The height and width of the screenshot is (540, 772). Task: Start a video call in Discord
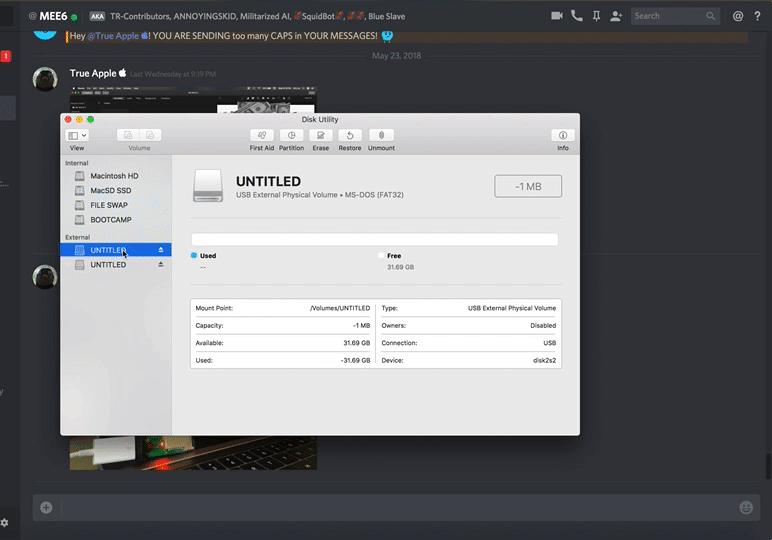[557, 16]
